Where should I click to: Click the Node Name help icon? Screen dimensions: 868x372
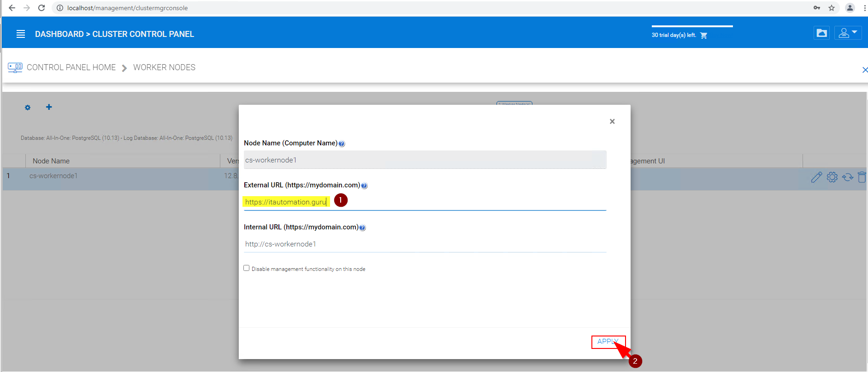coord(342,144)
